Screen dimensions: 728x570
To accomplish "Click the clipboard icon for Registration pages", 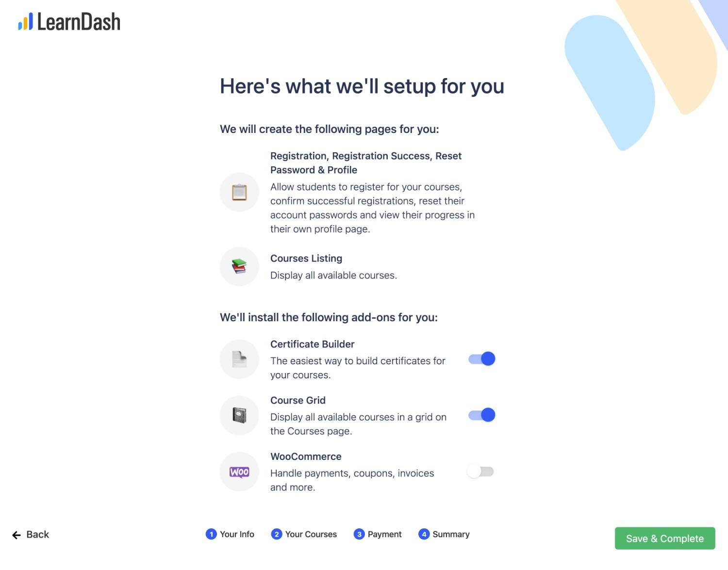I will coord(239,192).
